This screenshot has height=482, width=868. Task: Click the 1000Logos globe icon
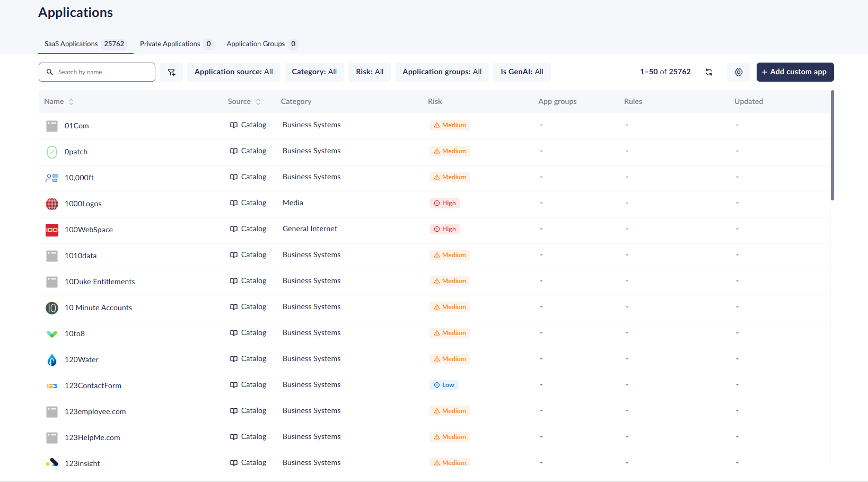click(x=52, y=204)
